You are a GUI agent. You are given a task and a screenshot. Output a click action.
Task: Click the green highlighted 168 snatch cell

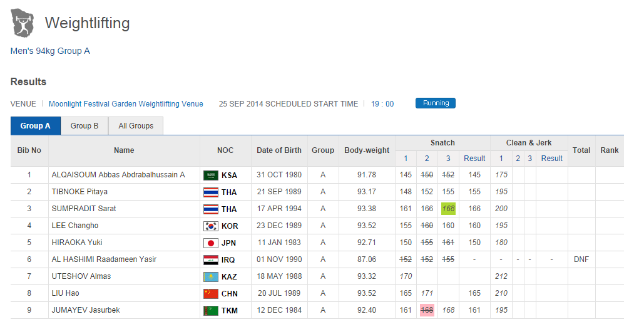(x=448, y=209)
